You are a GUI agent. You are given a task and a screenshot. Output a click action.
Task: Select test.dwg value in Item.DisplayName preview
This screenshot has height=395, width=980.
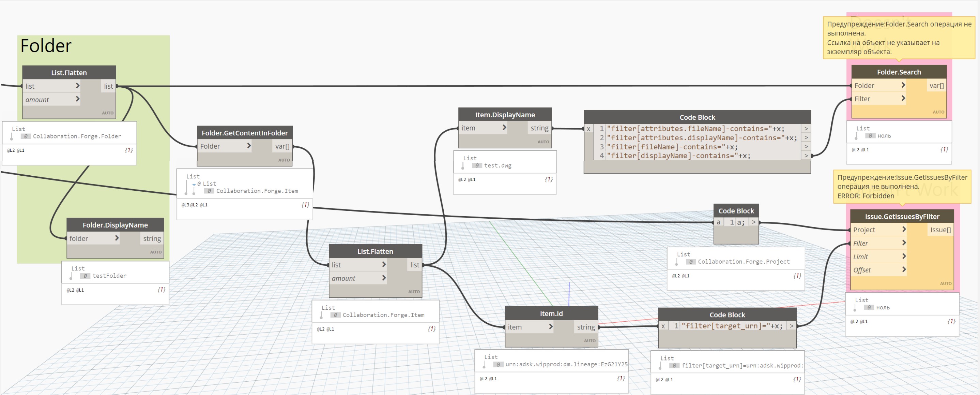497,165
